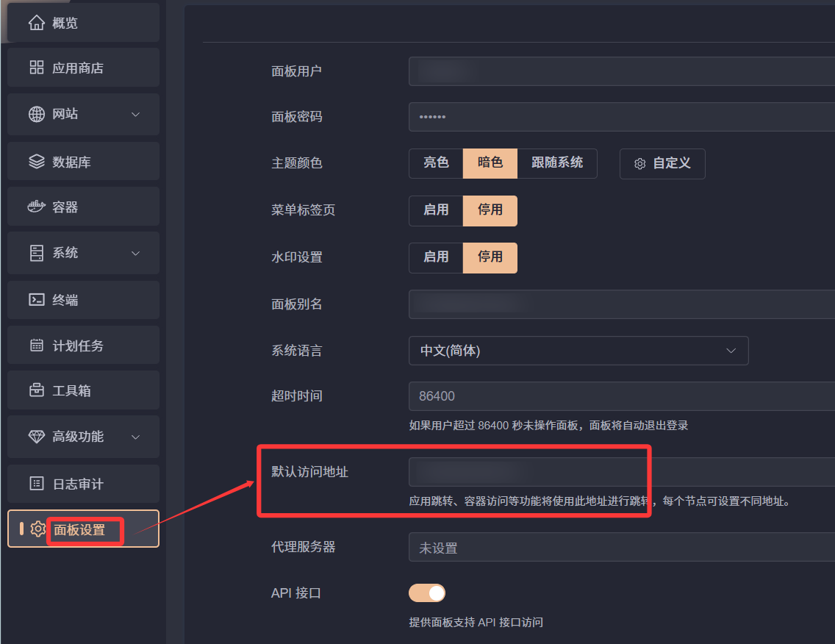Expand the 高级功能 submenu chevron
Screen dimensions: 835x644
135,437
